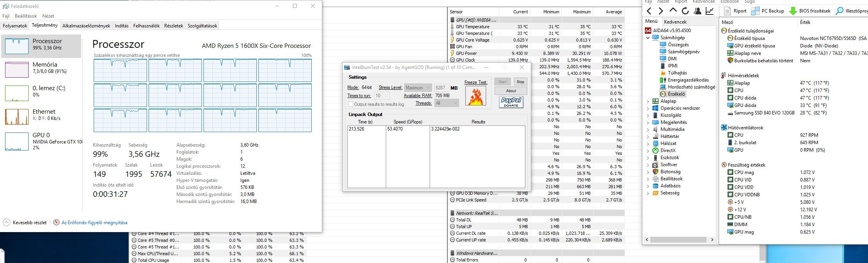Image resolution: width=868 pixels, height=263 pixels.
Task: Select Túlhajtás flame item in AIDA64 tree
Action: (x=673, y=73)
